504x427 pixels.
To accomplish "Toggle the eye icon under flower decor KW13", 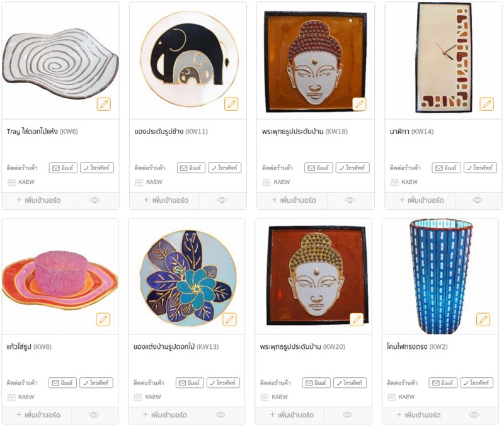I will pos(220,415).
